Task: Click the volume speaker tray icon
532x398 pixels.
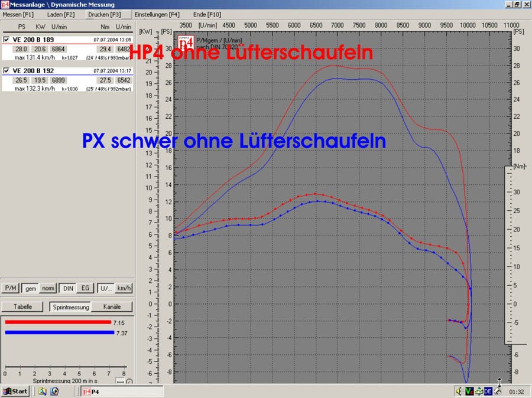Action: coord(459,391)
